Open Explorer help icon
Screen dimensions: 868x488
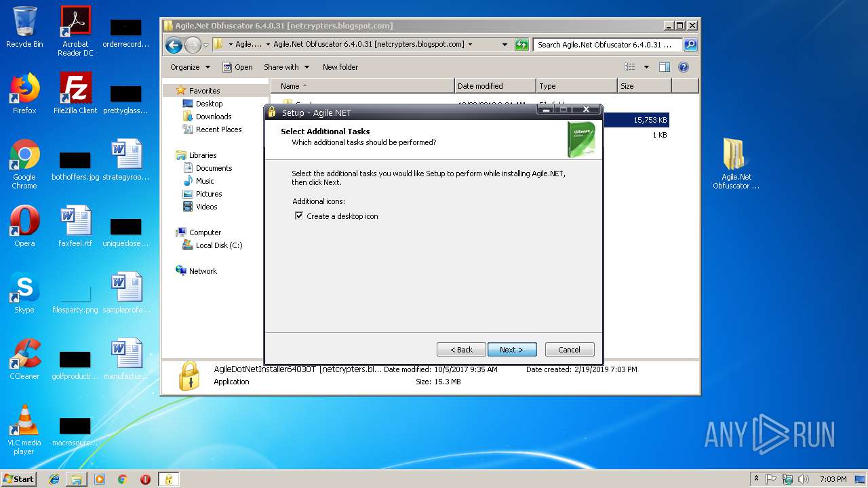[684, 67]
